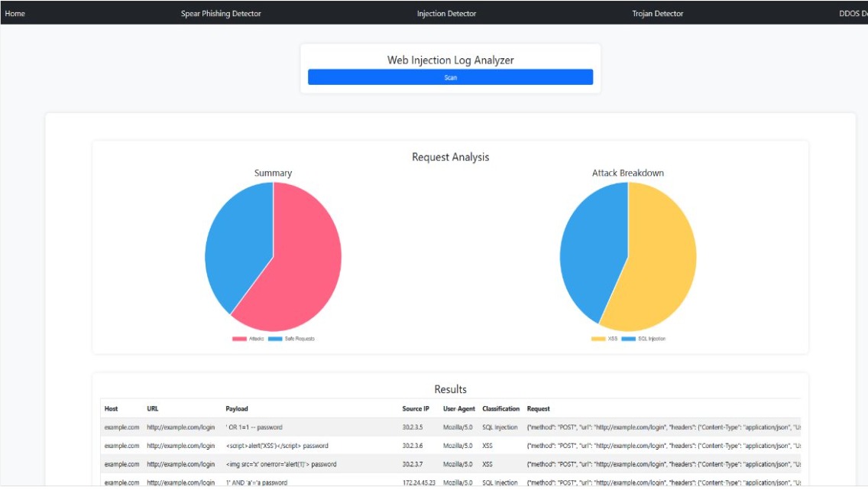
Task: Click the Payload column header
Action: pos(236,409)
